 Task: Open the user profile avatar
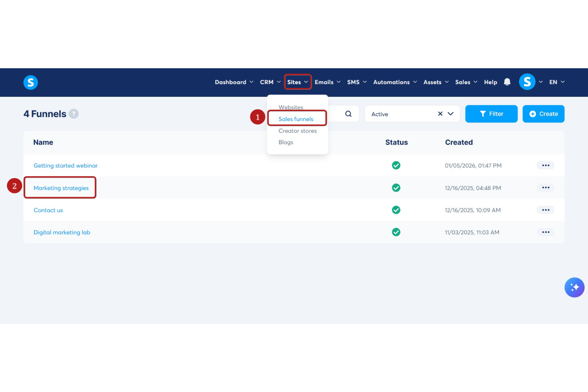(527, 82)
